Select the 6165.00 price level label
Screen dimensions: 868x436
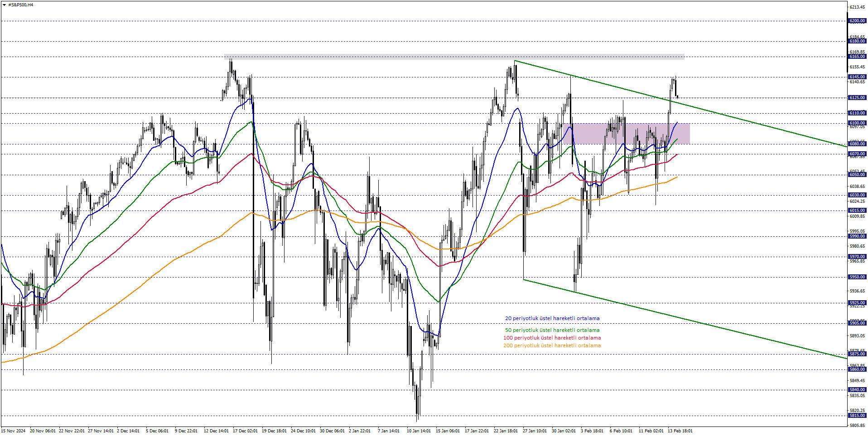coord(857,57)
